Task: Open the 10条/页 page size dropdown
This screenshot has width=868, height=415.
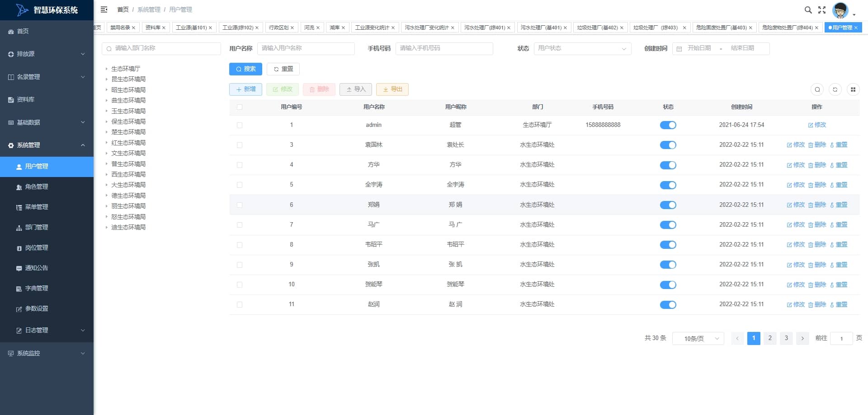Action: (698, 338)
